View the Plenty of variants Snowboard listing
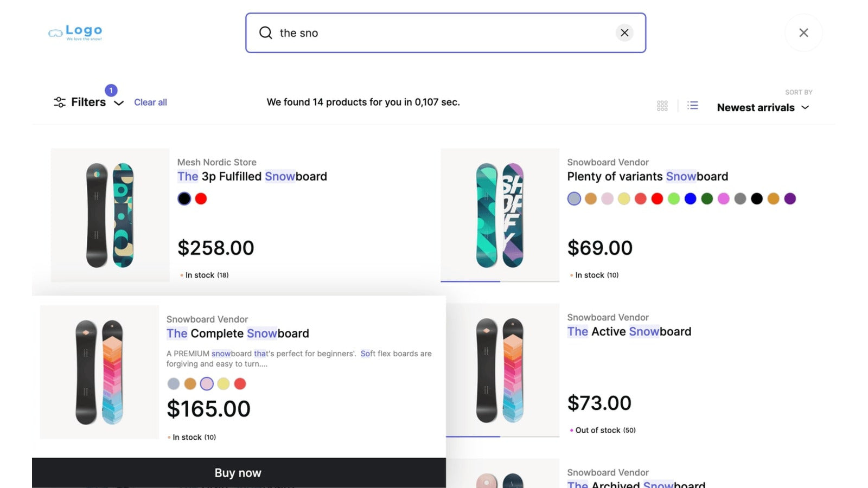This screenshot has height=488, width=868. coord(647,176)
